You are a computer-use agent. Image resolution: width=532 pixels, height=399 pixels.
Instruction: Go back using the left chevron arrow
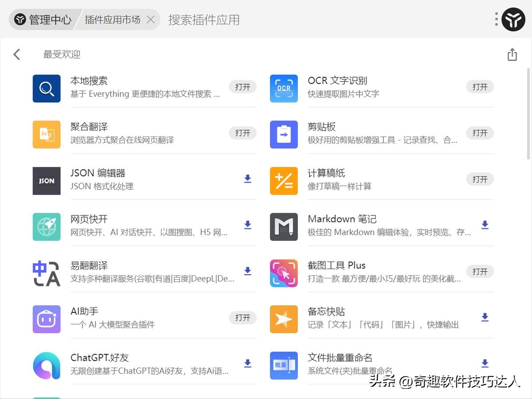(17, 55)
